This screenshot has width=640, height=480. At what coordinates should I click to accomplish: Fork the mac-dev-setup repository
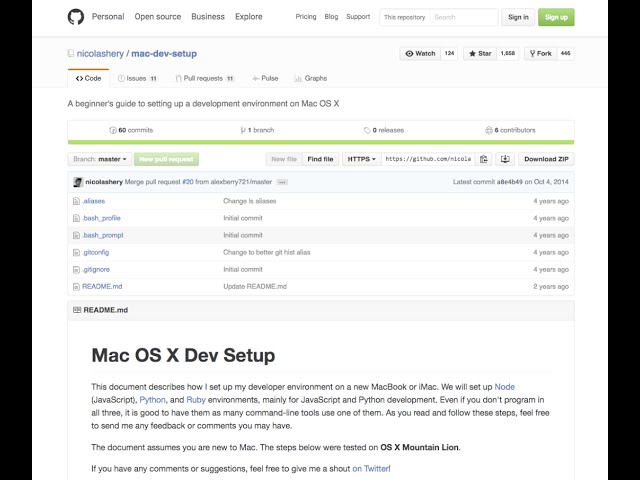click(540, 53)
